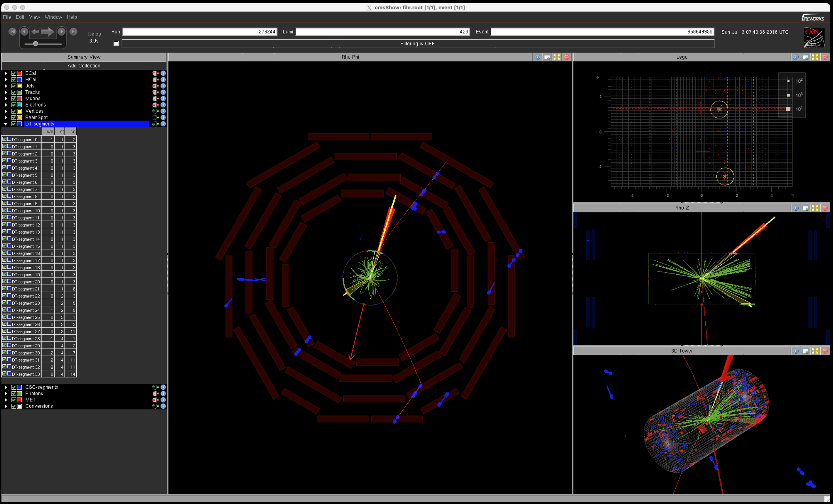Open the orange color swatch for BeamSpot
This screenshot has height=504, width=833.
tap(20, 118)
